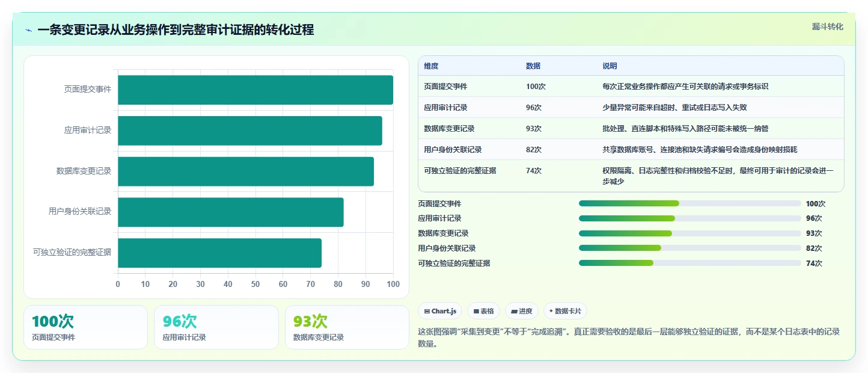Click the 数据库变更记录 bar in chart
The image size is (868, 373).
click(x=246, y=171)
